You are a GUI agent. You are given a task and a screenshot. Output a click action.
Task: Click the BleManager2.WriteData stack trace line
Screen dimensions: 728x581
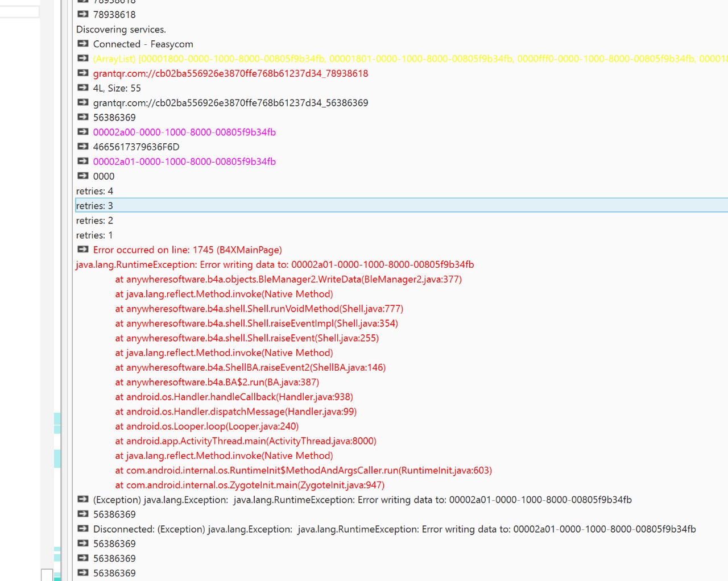pyautogui.click(x=288, y=280)
